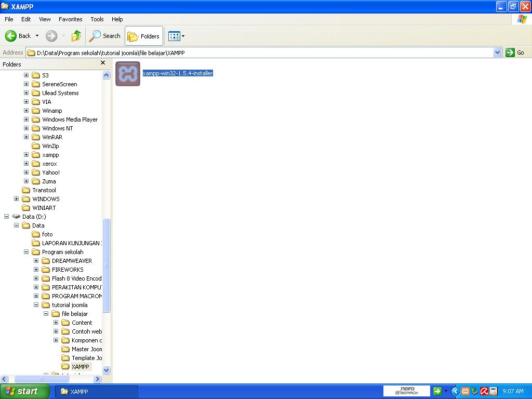
Task: Click the red antivirus tray icon
Action: tap(484, 391)
